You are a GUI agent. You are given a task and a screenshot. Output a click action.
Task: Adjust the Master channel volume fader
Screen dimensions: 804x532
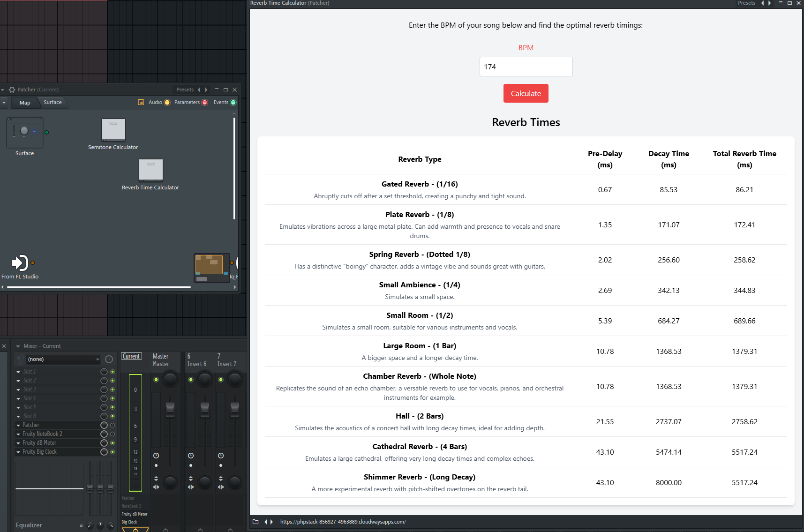coord(170,410)
